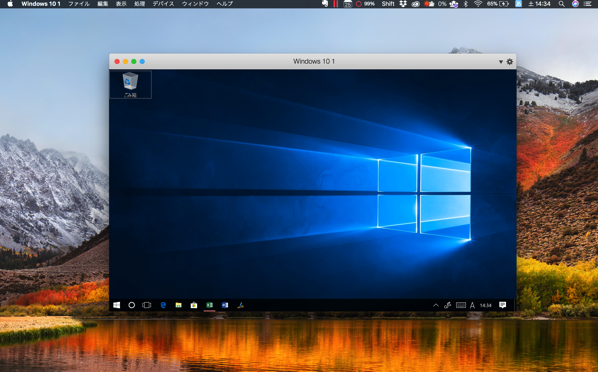Open Microsoft Store from the taskbar

point(194,305)
